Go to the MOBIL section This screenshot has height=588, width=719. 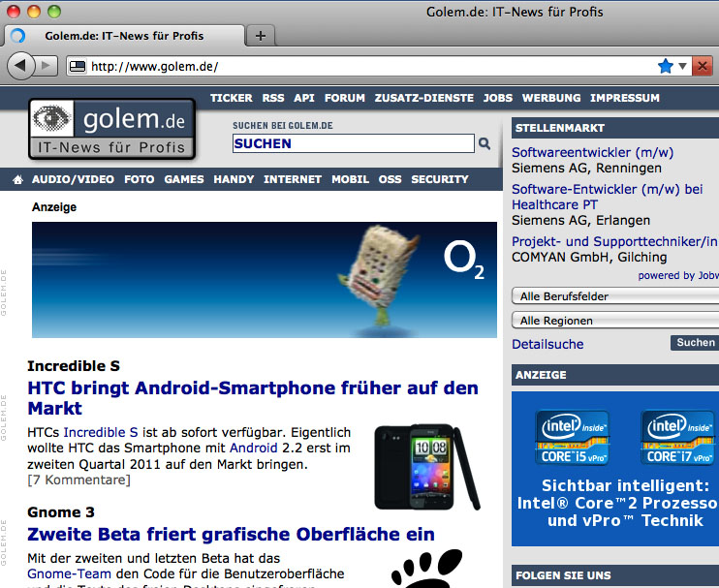[351, 179]
